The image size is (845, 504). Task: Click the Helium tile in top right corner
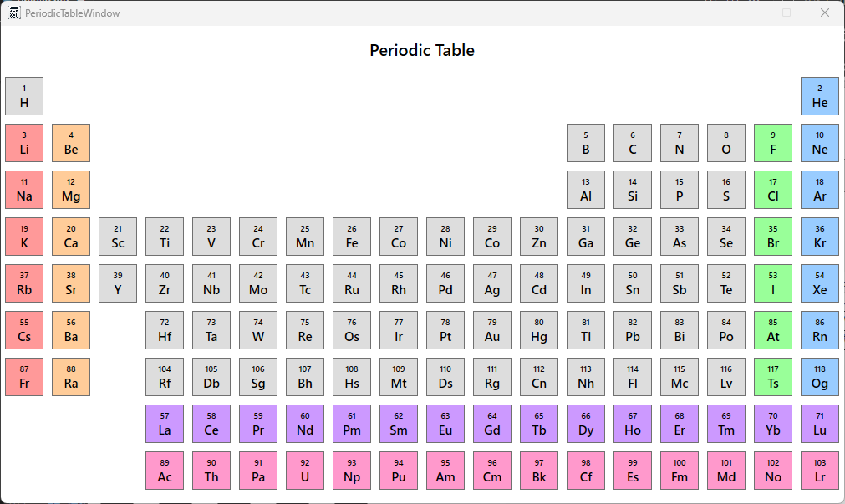coord(820,96)
